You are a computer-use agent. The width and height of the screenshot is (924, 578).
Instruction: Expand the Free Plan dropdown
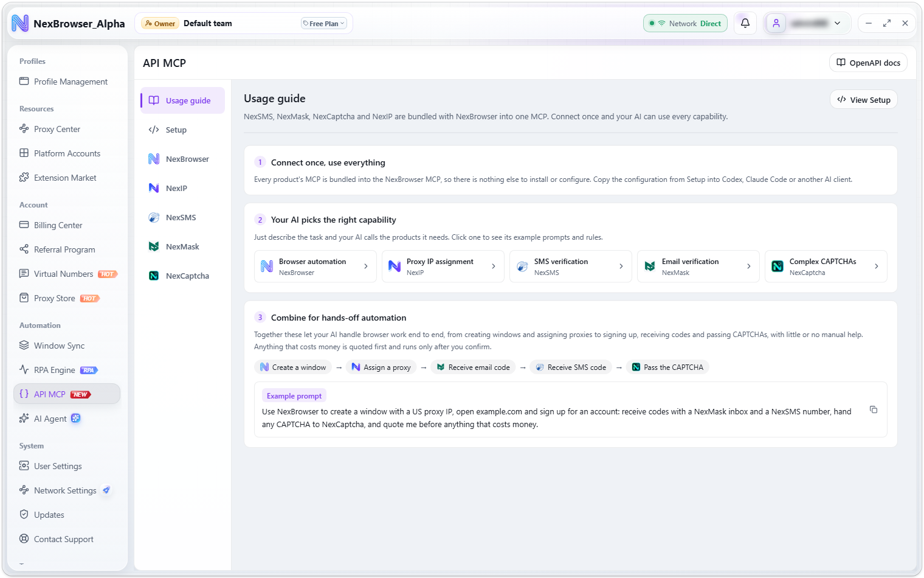tap(324, 24)
